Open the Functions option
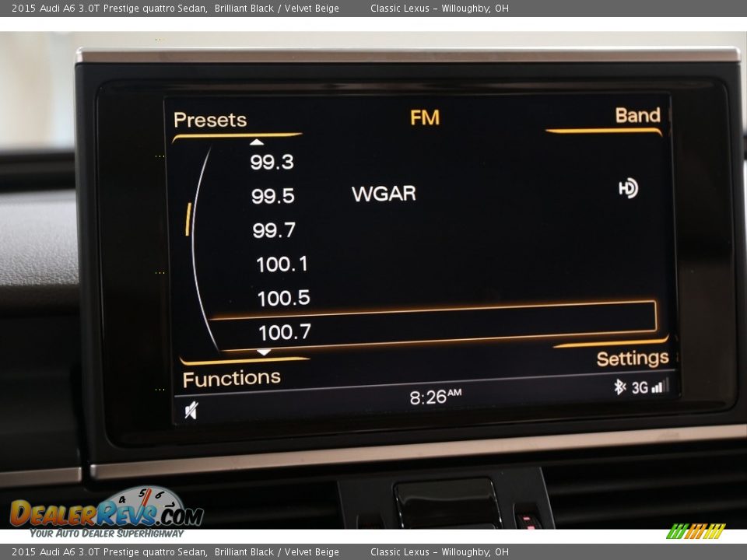The height and width of the screenshot is (560, 747). 231,379
